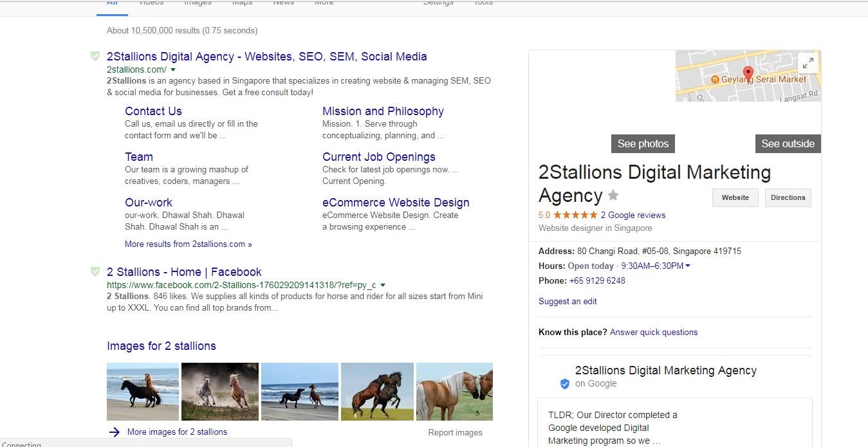Click the 'TLDR; Our Director completed a' post text
This screenshot has width=868, height=447.
point(613,415)
